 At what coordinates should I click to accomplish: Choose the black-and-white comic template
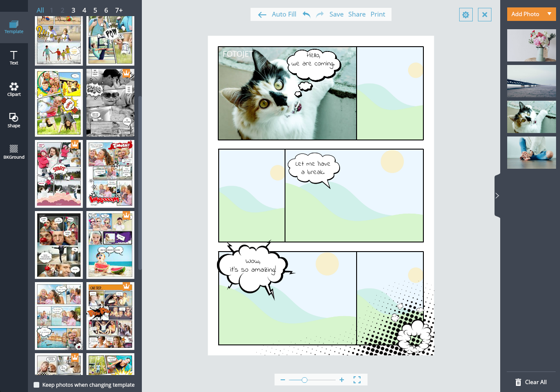110,102
